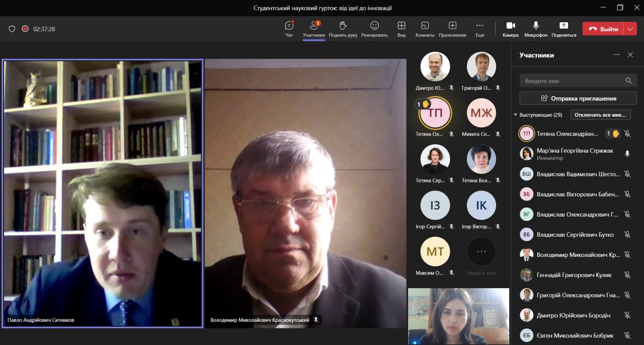
Task: Open participants panel more options ellipsis
Action: [617, 55]
